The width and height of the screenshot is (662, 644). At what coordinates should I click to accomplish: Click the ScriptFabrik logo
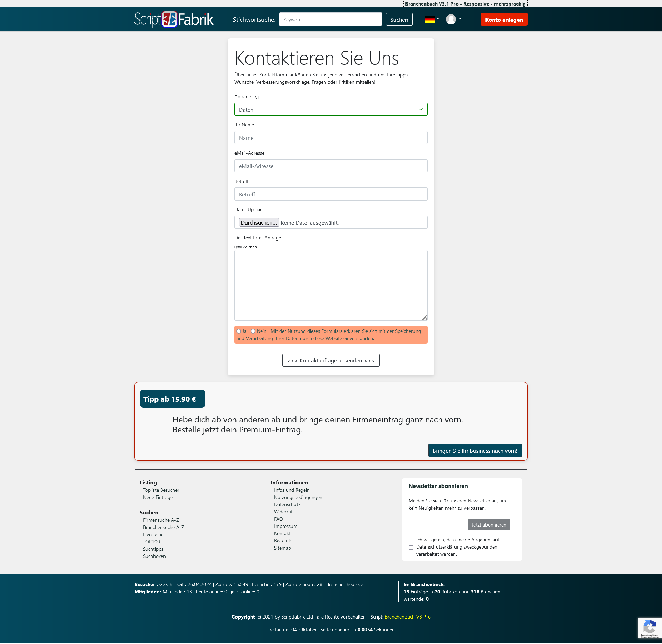point(174,19)
